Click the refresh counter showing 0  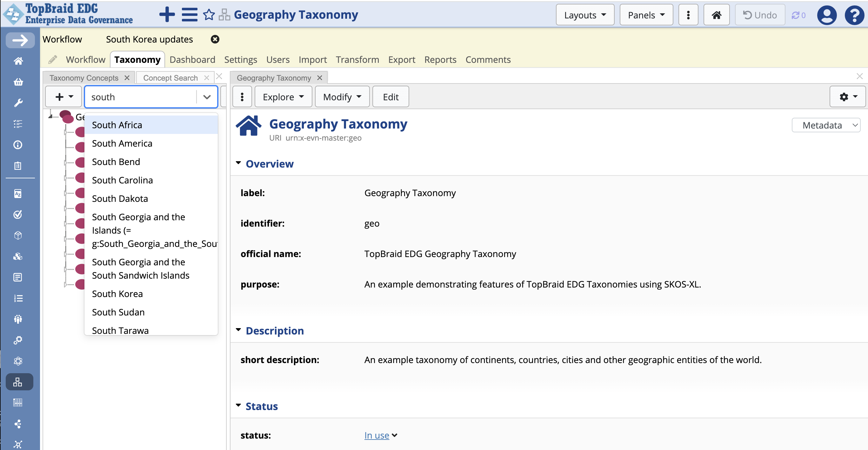coord(798,15)
